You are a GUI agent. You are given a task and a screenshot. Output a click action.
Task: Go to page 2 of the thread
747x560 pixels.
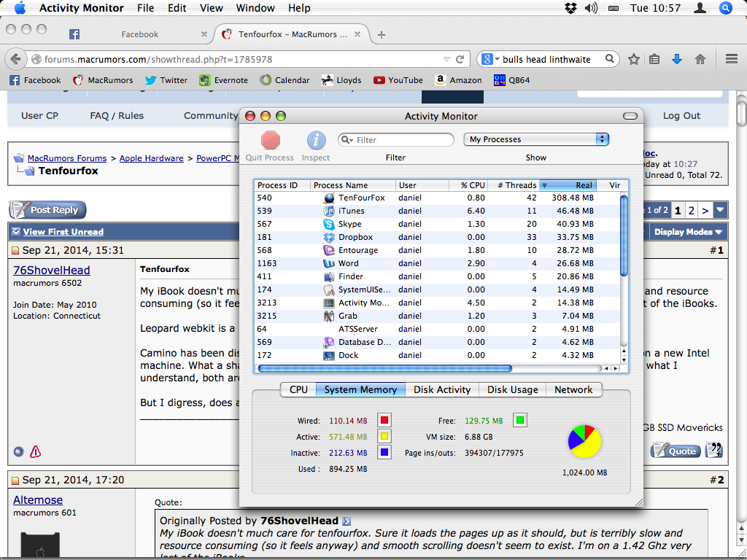pos(692,210)
